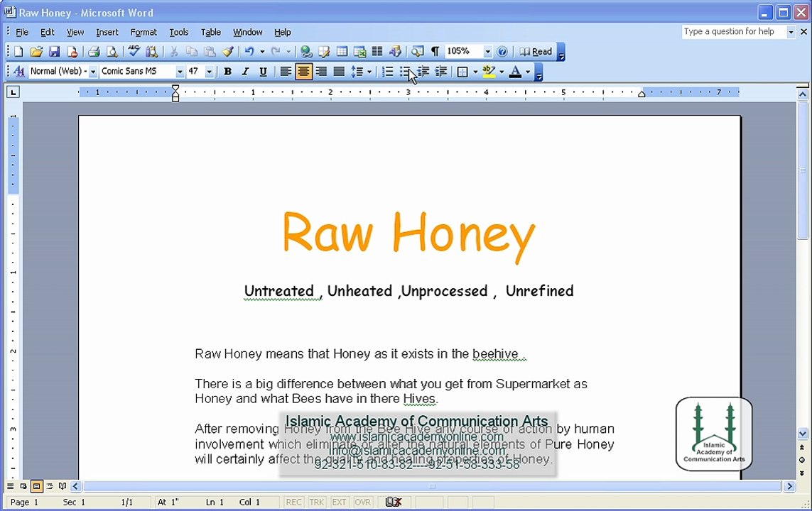812x511 pixels.
Task: Toggle Show/Hide paragraph marks
Action: [x=435, y=52]
